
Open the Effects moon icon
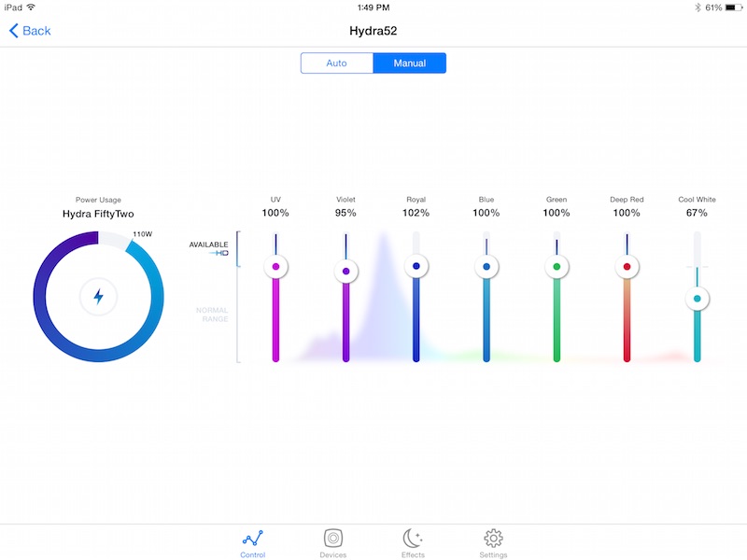point(413,539)
